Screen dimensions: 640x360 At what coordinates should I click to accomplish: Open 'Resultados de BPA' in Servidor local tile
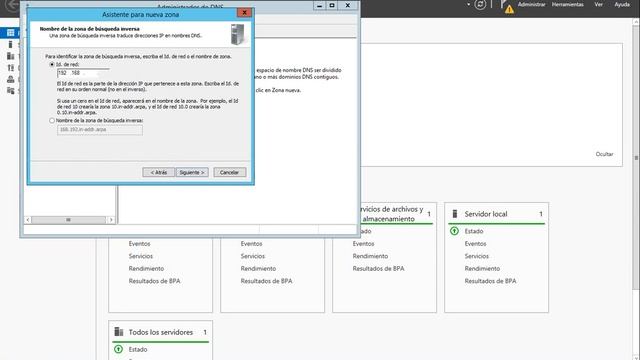(490, 281)
